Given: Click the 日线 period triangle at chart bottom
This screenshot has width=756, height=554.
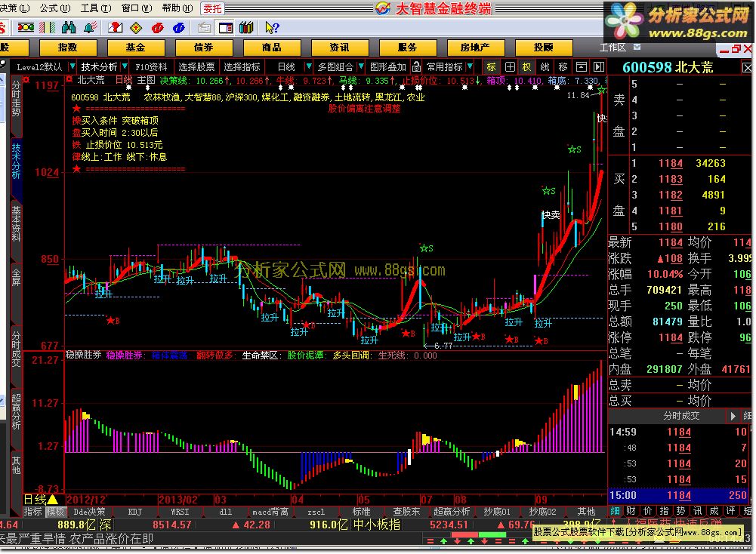Looking at the screenshot, I should pyautogui.click(x=52, y=499).
